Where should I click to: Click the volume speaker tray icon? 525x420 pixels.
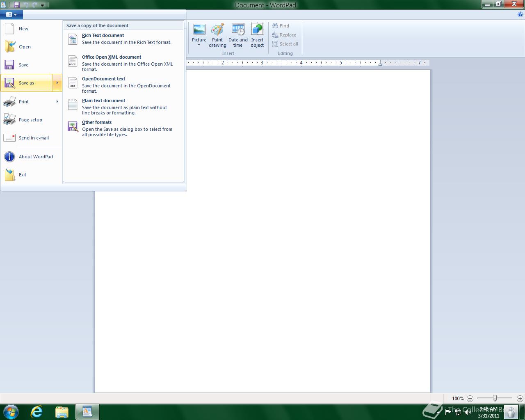pos(468,412)
